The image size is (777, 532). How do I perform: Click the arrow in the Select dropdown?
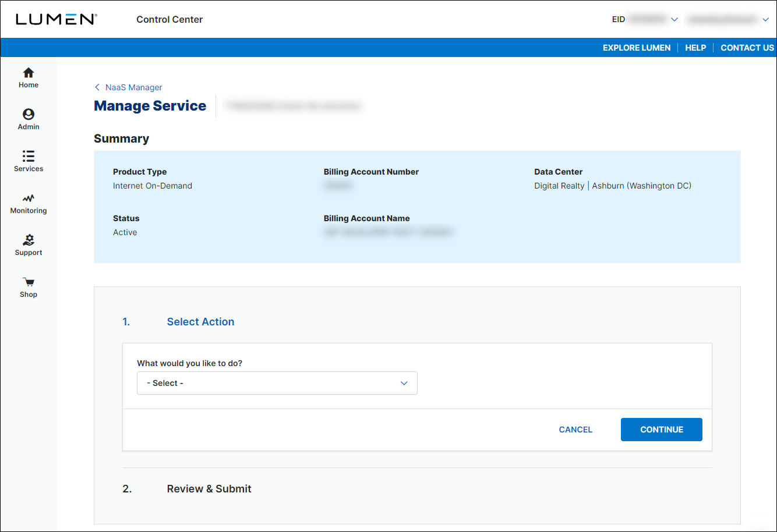[404, 383]
